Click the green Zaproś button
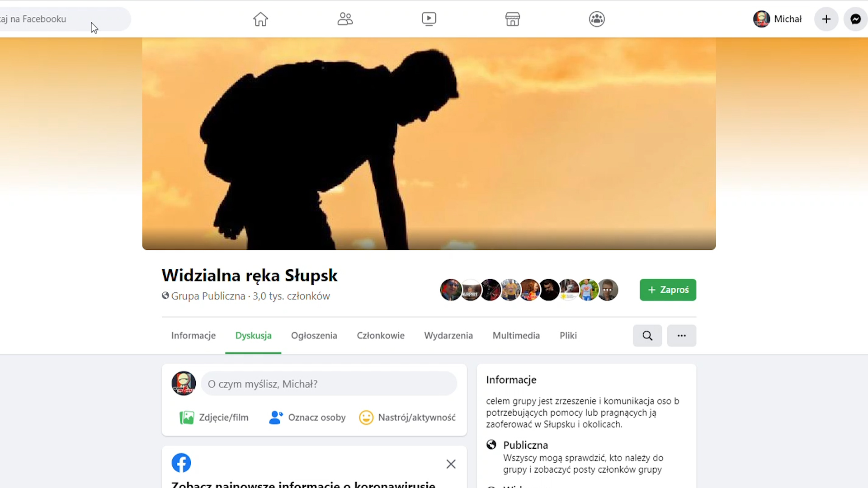The image size is (868, 488). pos(668,290)
